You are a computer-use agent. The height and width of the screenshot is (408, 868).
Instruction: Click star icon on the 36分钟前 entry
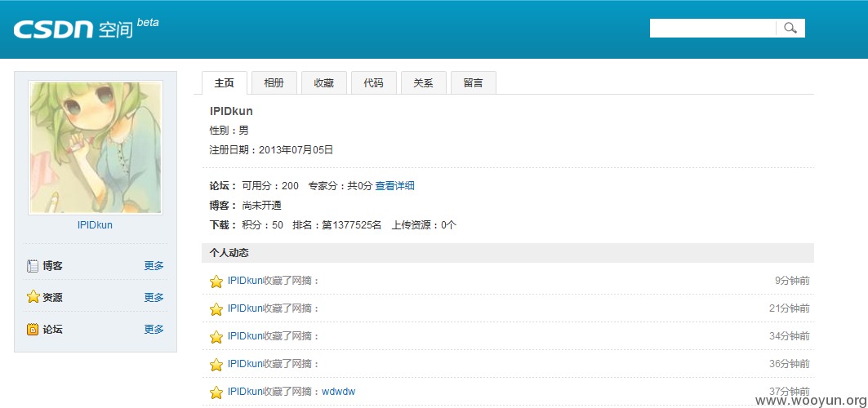[x=216, y=364]
